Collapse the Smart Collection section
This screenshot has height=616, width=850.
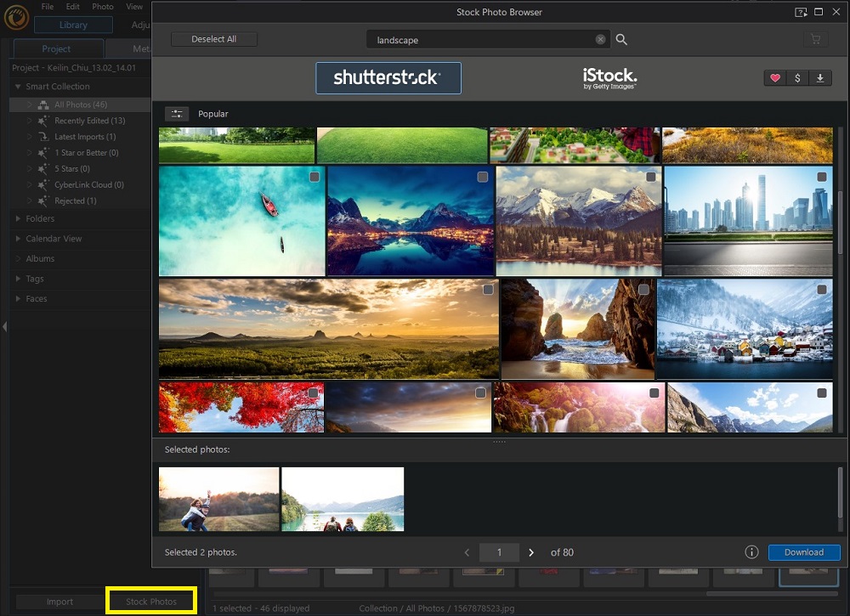pyautogui.click(x=19, y=86)
